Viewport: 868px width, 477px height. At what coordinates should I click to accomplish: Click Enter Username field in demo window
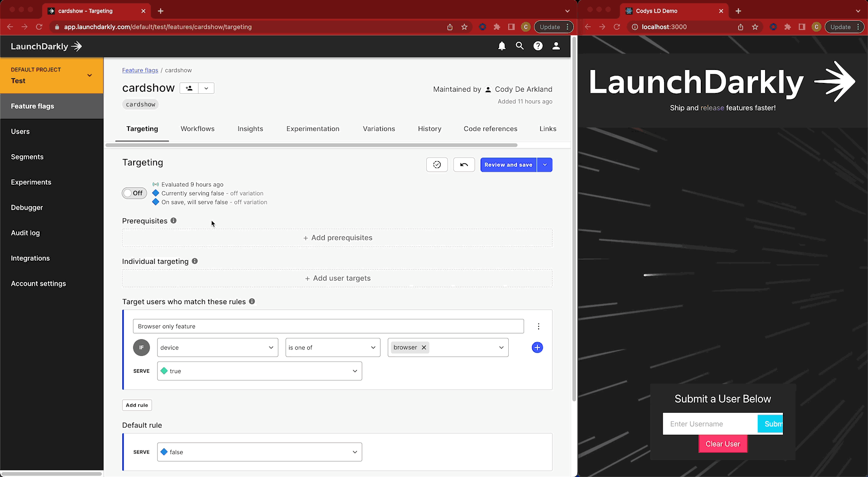(x=710, y=424)
